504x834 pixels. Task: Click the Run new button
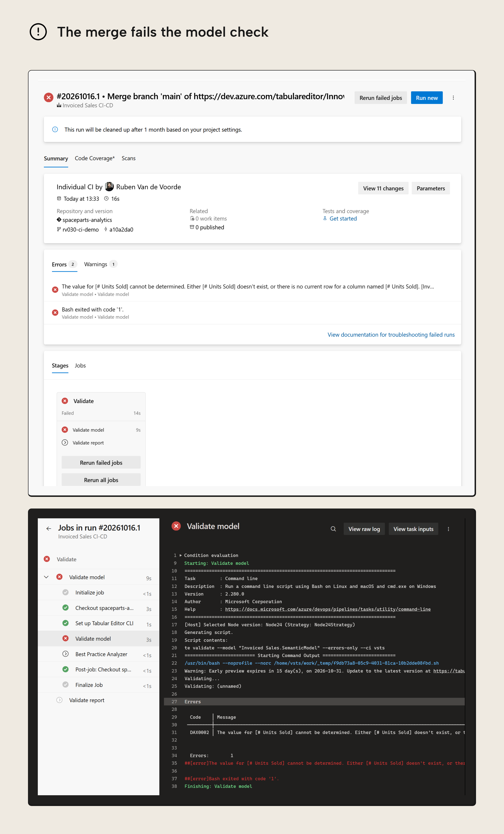(427, 98)
